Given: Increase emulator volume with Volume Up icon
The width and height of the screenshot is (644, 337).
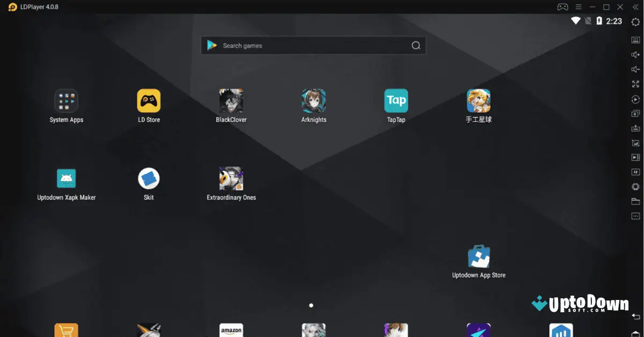Looking at the screenshot, I should pyautogui.click(x=635, y=54).
